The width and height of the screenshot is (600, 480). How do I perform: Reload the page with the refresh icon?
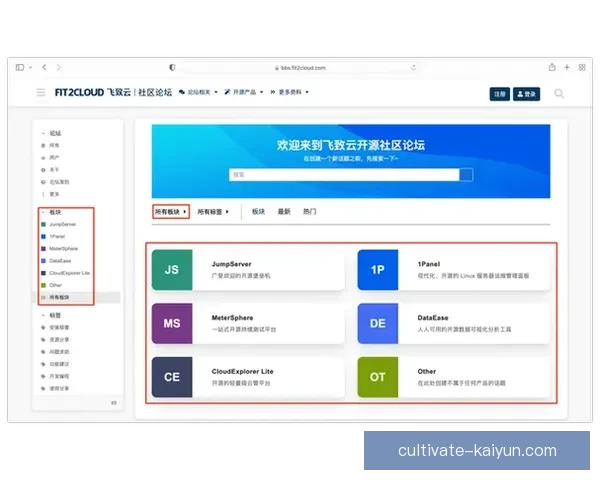point(413,68)
